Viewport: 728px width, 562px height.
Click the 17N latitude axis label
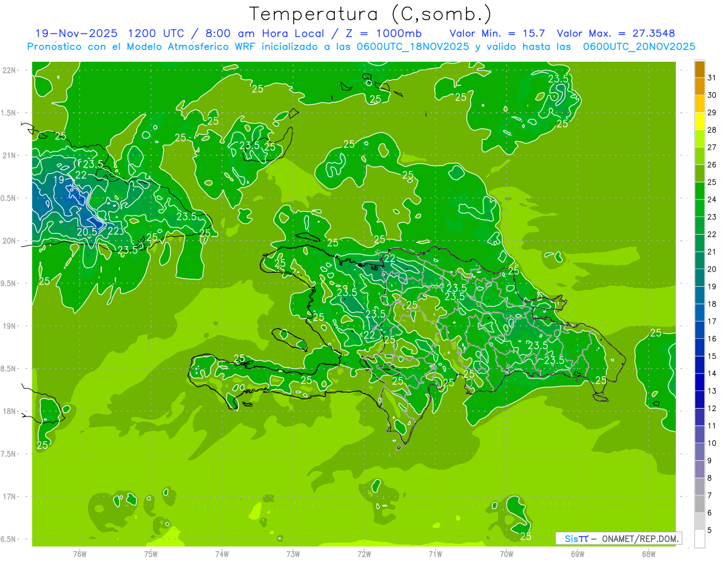[10, 497]
